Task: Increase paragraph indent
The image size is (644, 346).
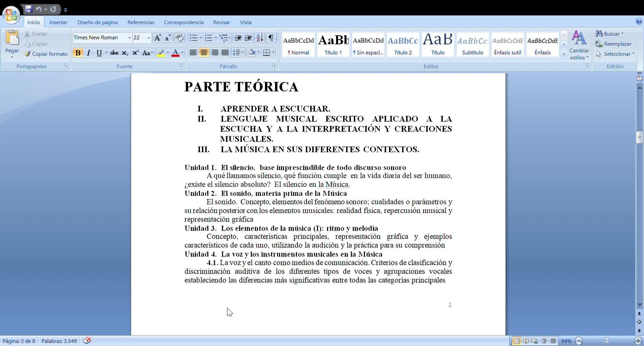Action: coord(248,38)
